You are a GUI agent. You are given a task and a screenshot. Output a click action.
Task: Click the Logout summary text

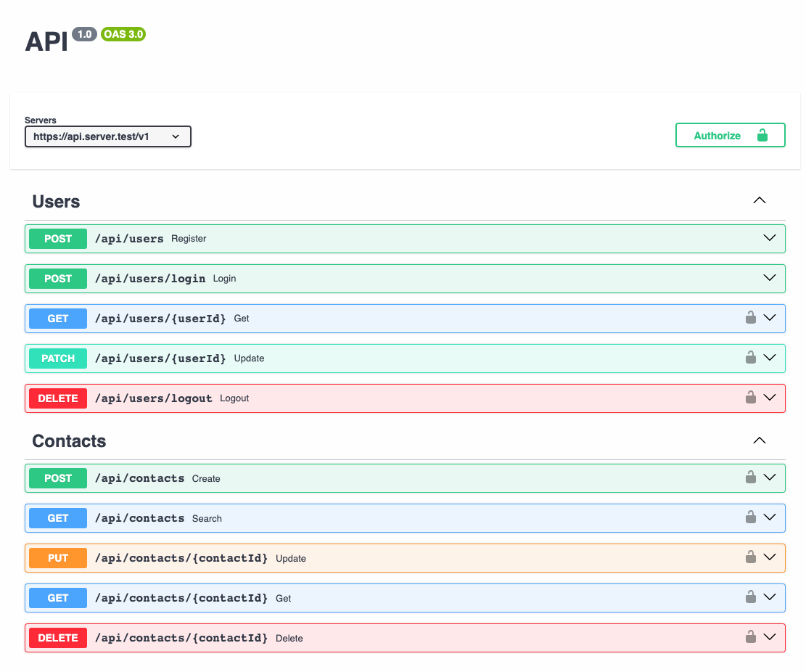(x=234, y=398)
